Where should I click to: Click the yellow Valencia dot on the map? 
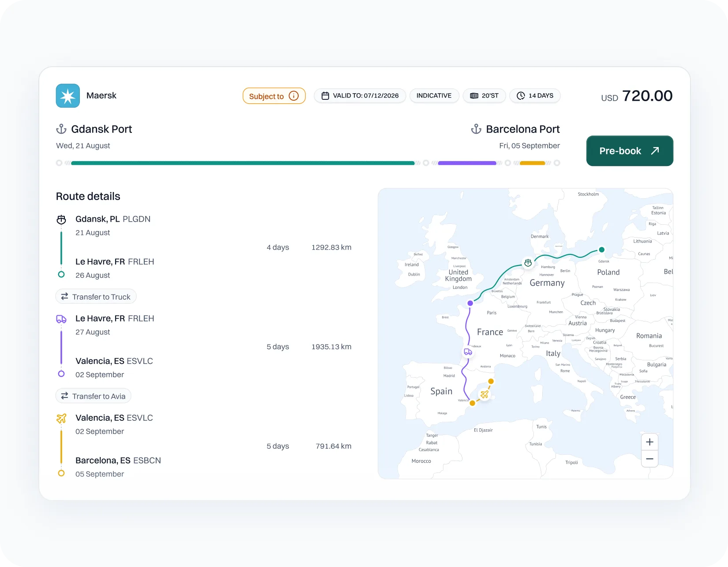click(x=473, y=403)
